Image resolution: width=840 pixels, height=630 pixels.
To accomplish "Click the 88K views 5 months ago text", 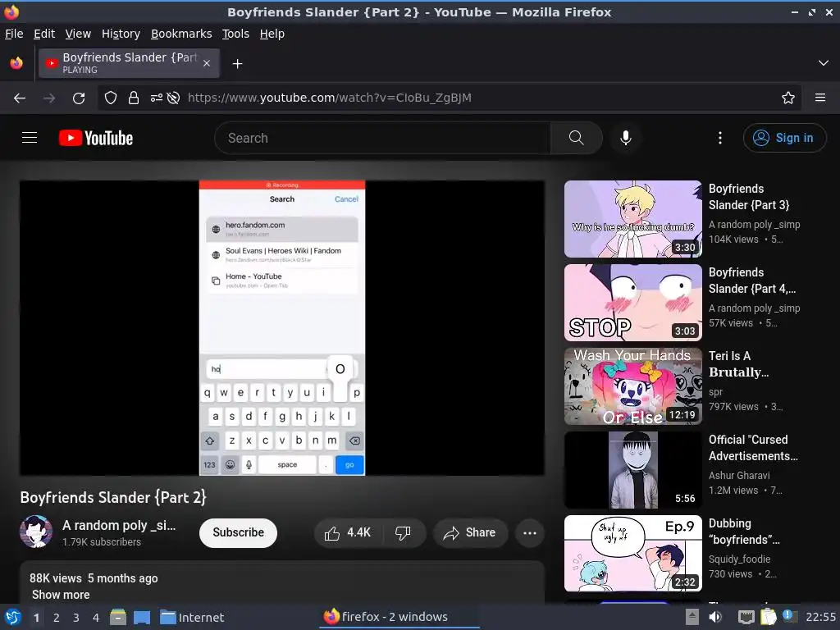I will pyautogui.click(x=94, y=578).
